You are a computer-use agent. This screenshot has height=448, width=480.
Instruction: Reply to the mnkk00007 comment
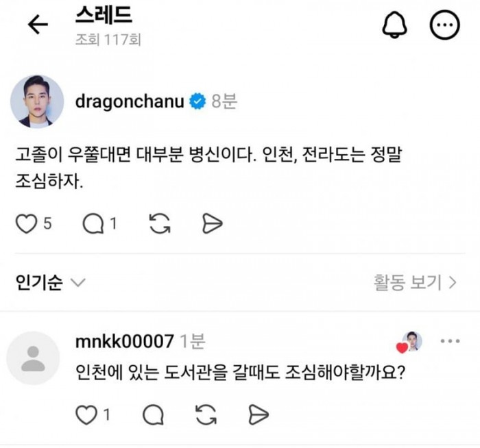click(153, 414)
